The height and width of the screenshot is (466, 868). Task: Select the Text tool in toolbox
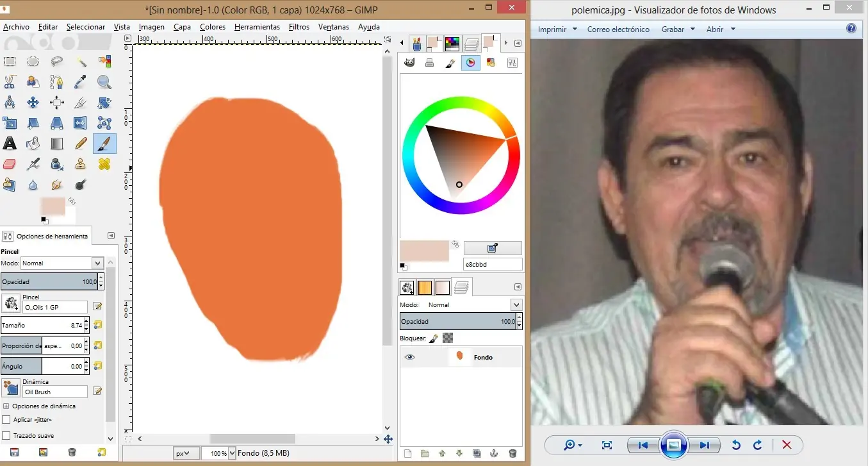tap(10, 144)
